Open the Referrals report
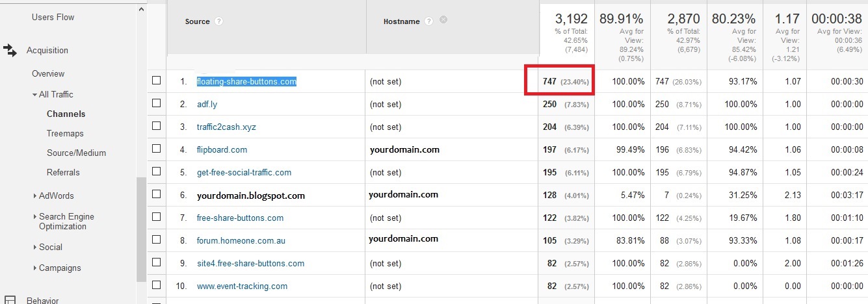Screen dimensions: 868x304 63,172
